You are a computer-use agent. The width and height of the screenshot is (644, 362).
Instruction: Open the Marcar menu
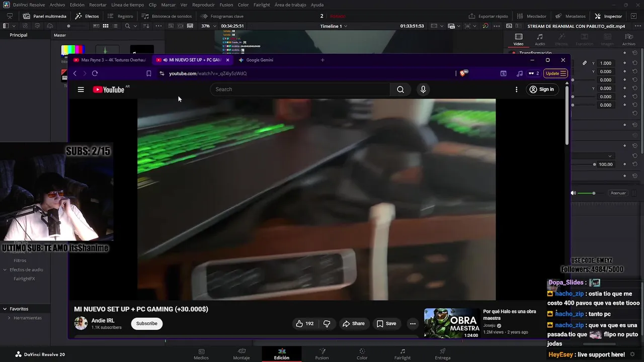169,5
